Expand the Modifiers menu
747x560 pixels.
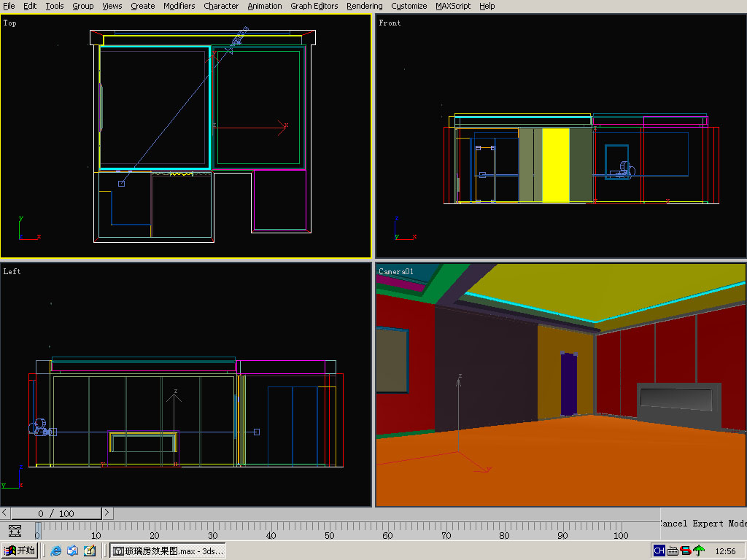(x=179, y=6)
